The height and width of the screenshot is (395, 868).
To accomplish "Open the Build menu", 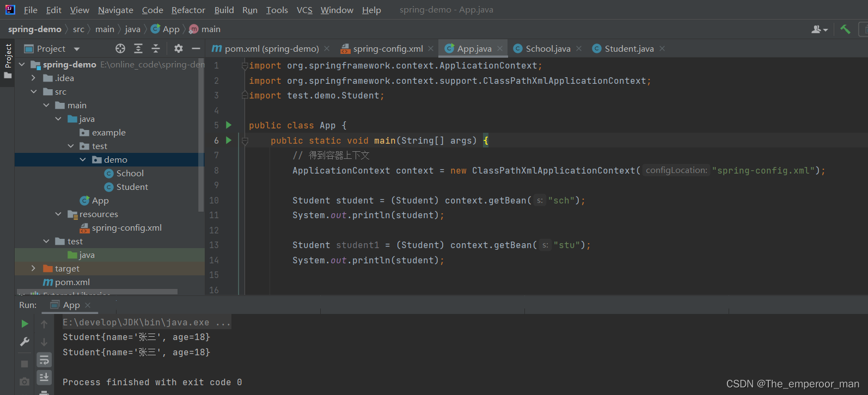I will [224, 10].
